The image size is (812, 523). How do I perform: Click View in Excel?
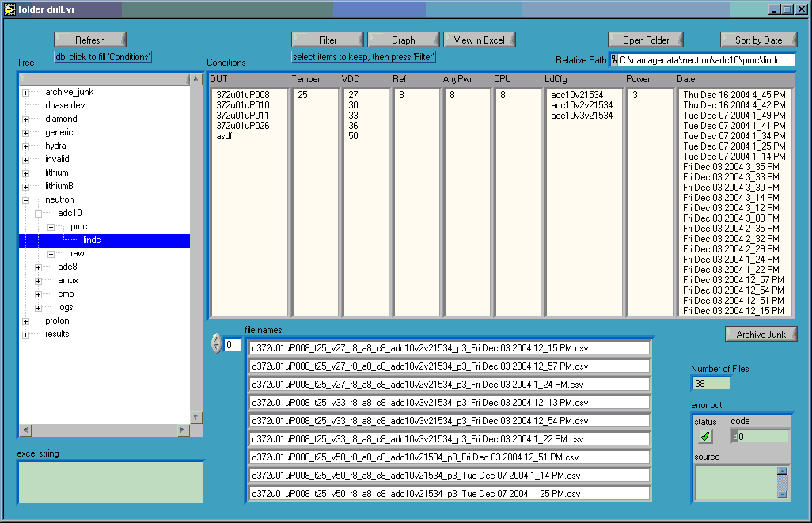click(x=481, y=39)
